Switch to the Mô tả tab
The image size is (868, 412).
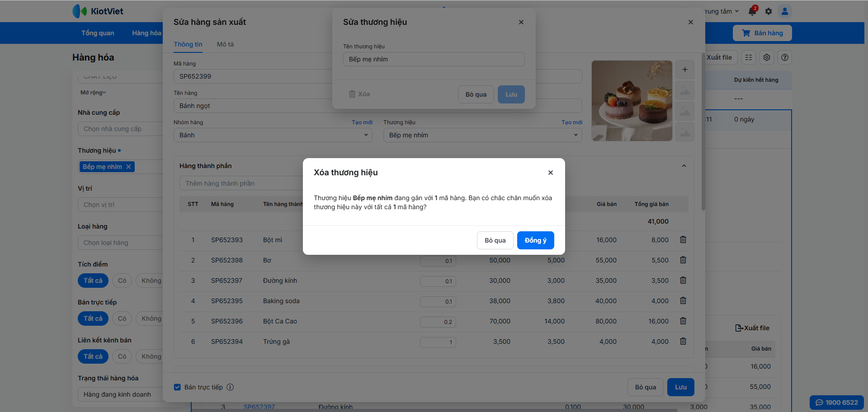225,44
